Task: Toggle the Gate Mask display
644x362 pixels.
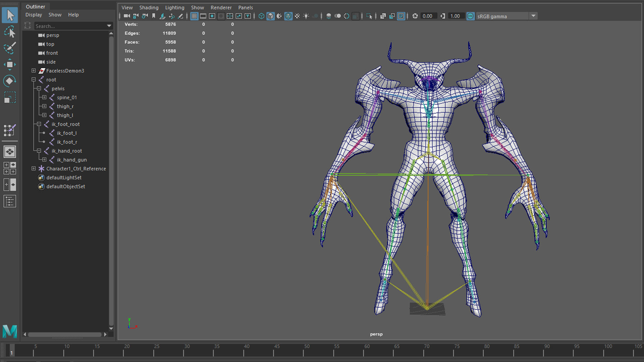Action: [221, 16]
